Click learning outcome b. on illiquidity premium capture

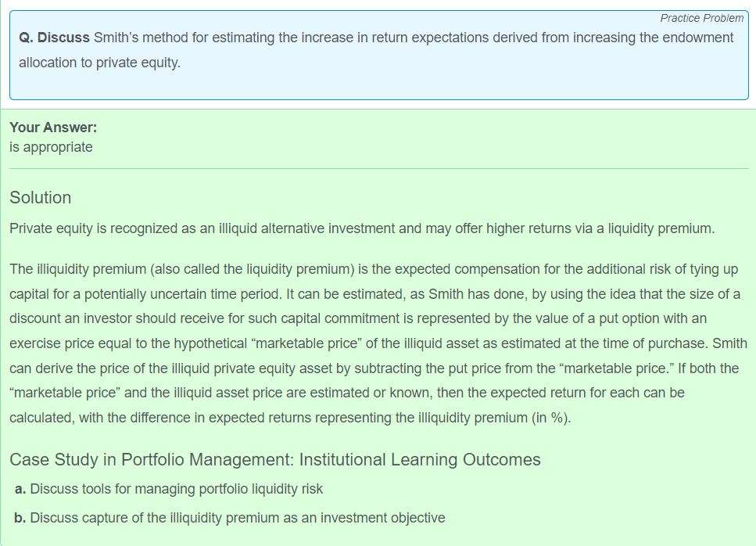(230, 518)
